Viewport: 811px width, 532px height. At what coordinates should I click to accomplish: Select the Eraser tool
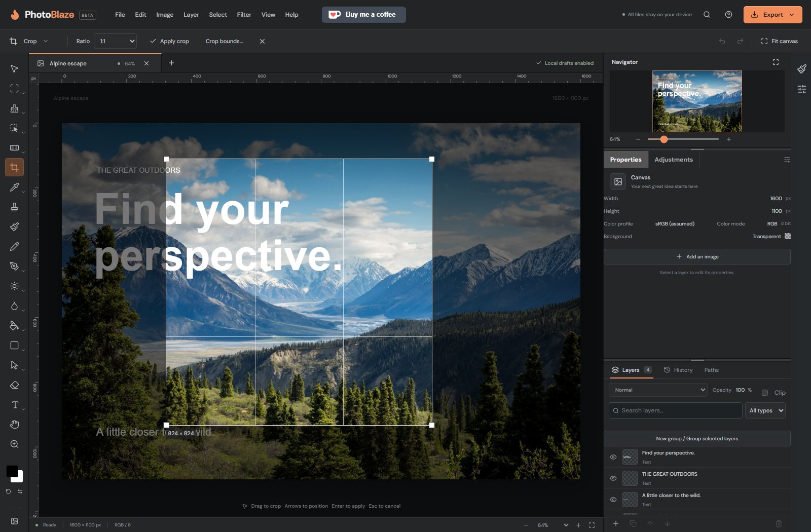(14, 385)
